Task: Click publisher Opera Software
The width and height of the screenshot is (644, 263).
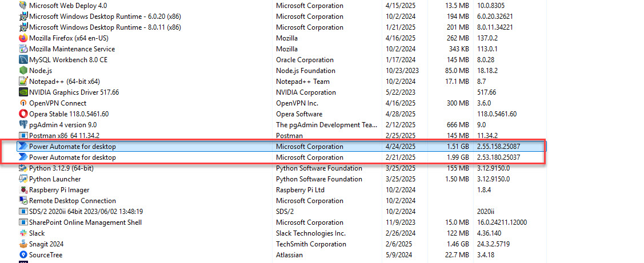Action: click(x=299, y=114)
